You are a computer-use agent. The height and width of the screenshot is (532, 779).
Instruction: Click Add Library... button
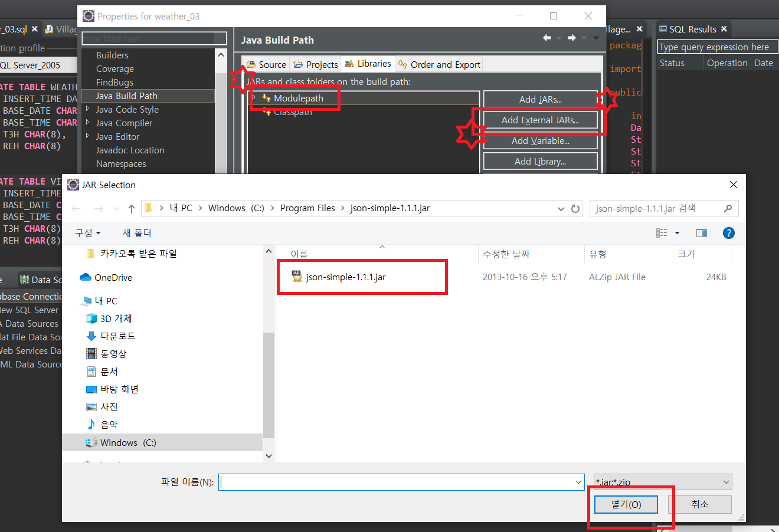point(541,161)
